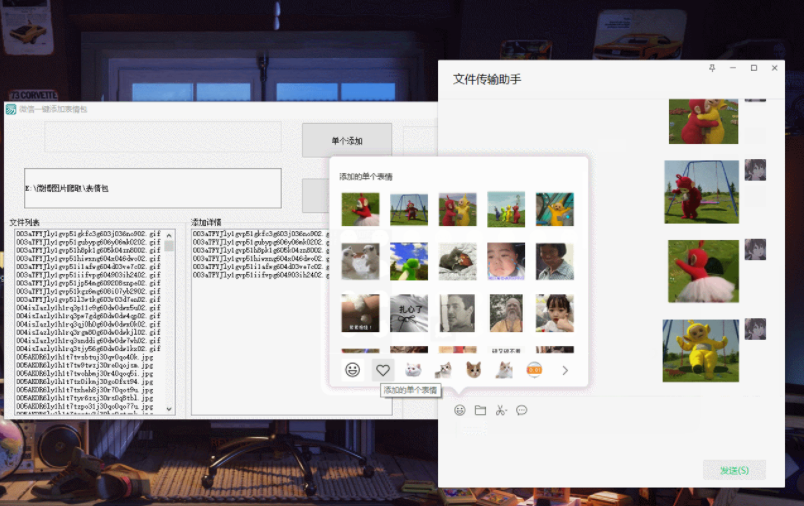This screenshot has width=804, height=506.
Task: Click the sticker folder path input field
Action: 152,188
